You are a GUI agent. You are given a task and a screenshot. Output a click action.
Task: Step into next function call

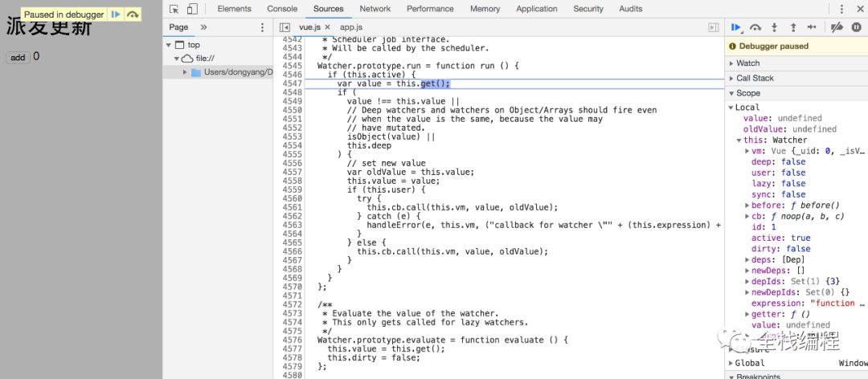click(x=775, y=27)
